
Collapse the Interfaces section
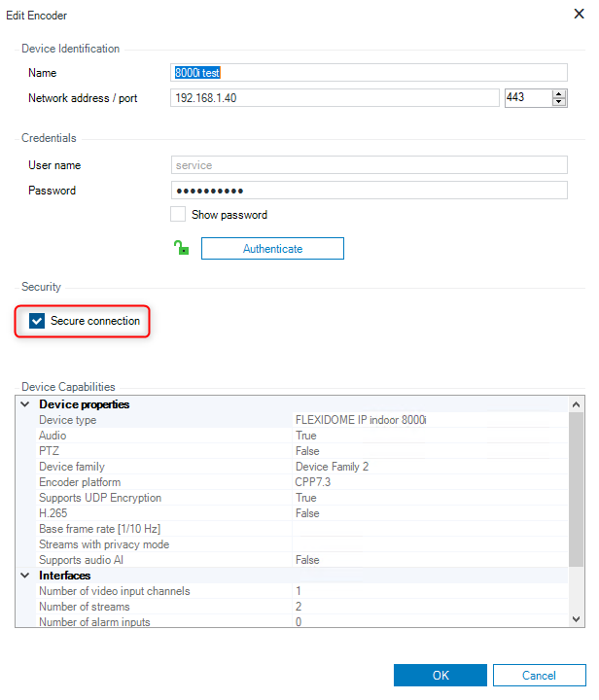(24, 576)
